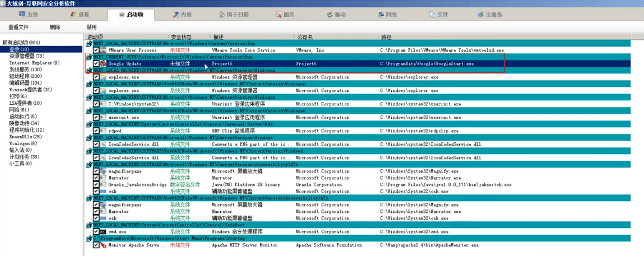This screenshot has width=644, height=256.
Task: Sort by 安全状态 column header
Action: pos(181,37)
